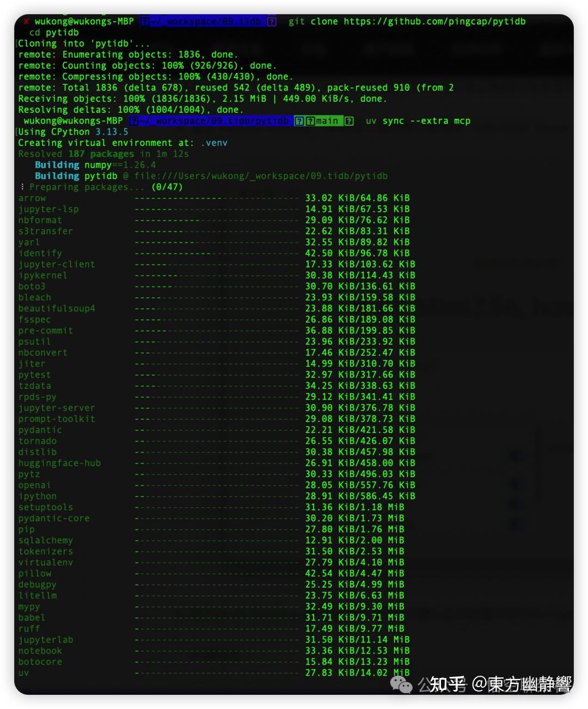Click the 'rpds-py' package name
588x709 pixels.
(37, 397)
